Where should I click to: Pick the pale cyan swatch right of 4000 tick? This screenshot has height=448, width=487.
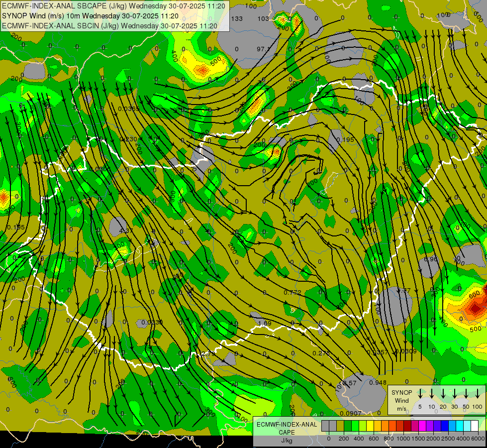coord(467,426)
